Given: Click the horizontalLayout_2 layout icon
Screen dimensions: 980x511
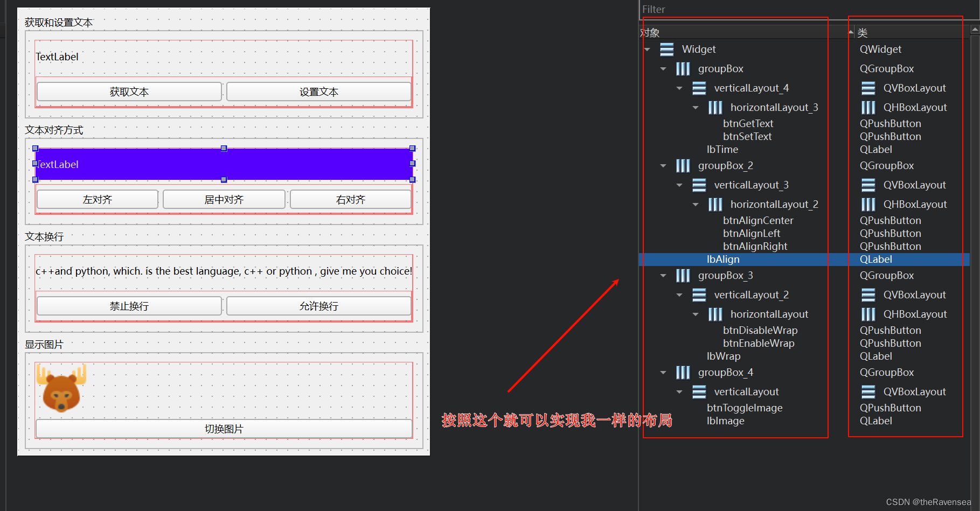Looking at the screenshot, I should tap(715, 205).
